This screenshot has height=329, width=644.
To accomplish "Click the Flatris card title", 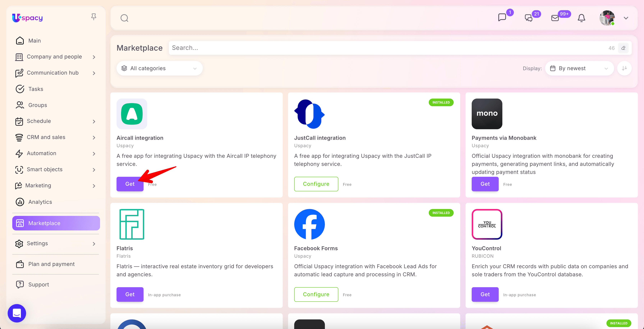I will pos(125,248).
